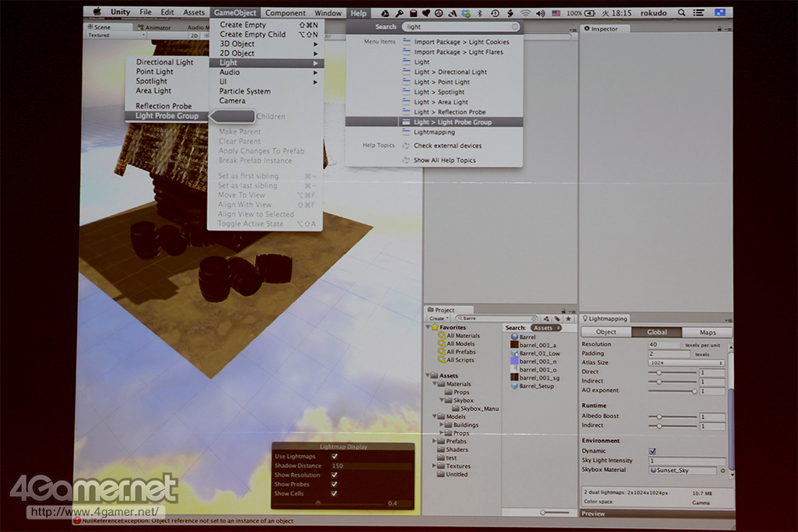Screen dimensions: 798x532
Task: Click the save search star icon
Action: coord(568,319)
